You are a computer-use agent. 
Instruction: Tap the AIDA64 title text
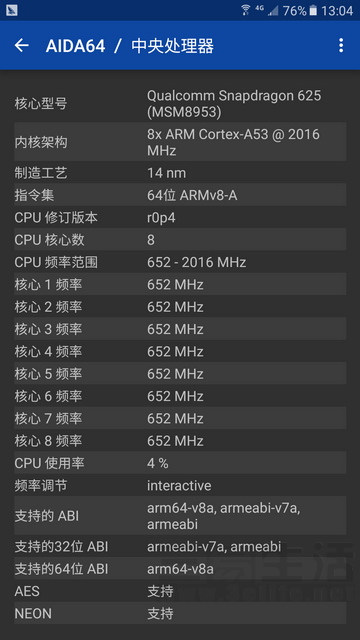(76, 46)
